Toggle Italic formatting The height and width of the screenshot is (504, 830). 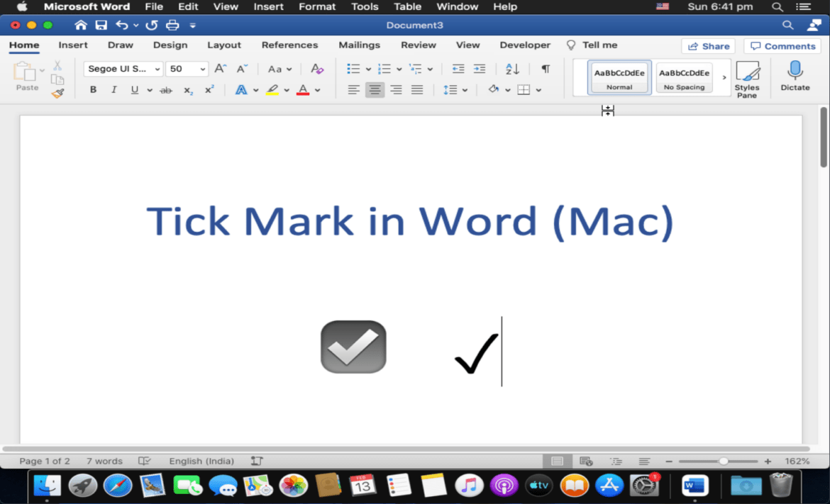114,90
